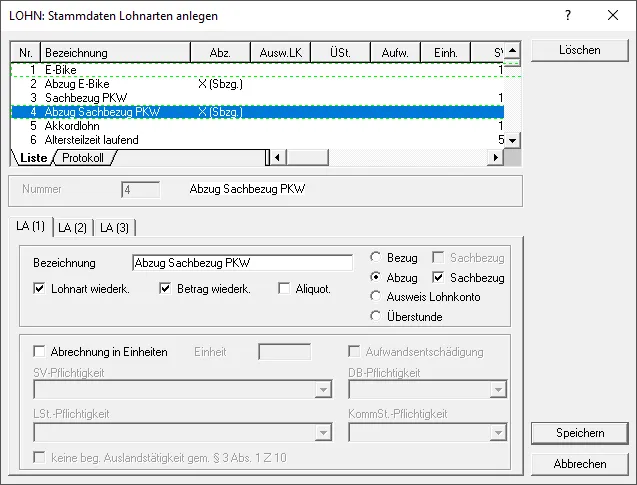Click the horizontal scrollbar thumb in list
Image resolution: width=637 pixels, height=485 pixels.
coord(307,157)
